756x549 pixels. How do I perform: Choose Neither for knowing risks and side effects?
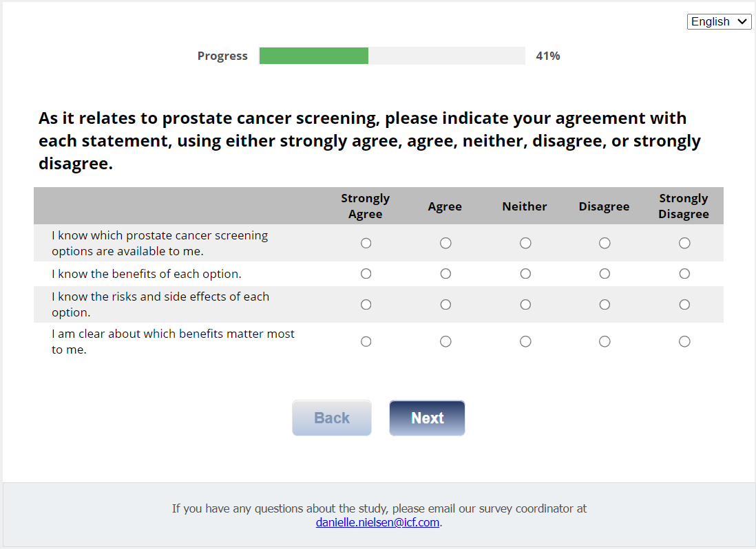pos(525,304)
